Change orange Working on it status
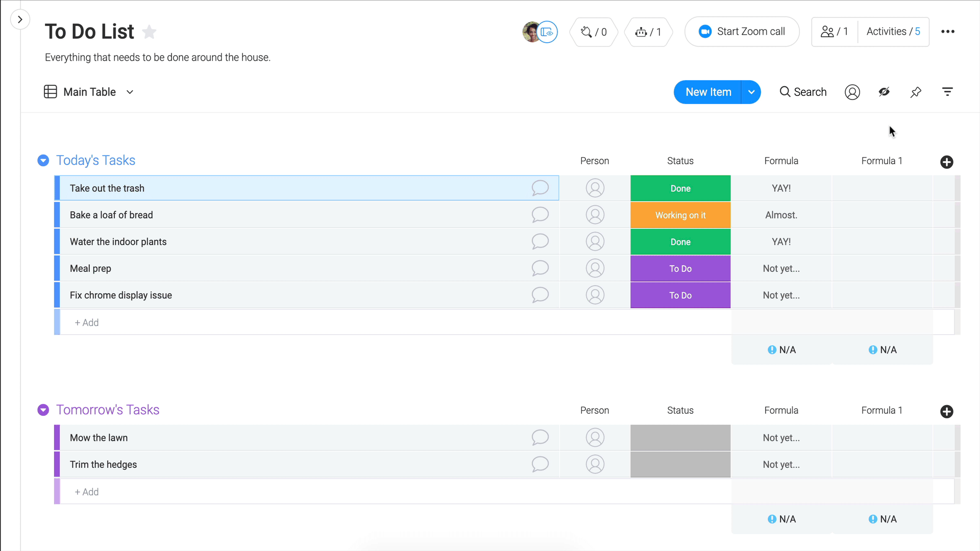Viewport: 980px width, 551px height. coord(680,215)
